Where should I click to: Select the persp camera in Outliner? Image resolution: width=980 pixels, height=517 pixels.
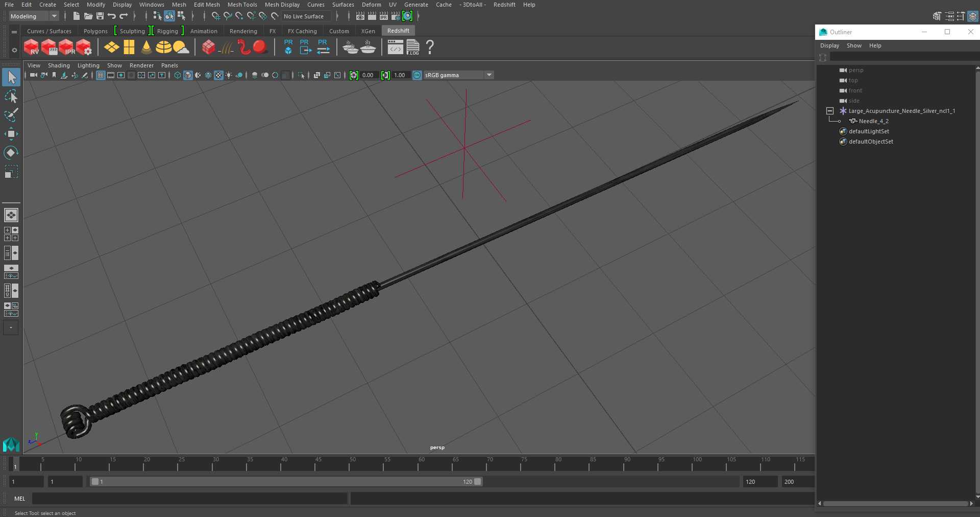pos(856,70)
